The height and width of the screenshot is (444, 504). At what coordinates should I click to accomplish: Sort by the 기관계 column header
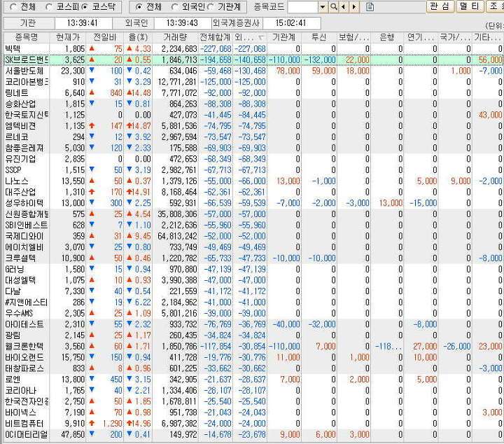point(284,37)
